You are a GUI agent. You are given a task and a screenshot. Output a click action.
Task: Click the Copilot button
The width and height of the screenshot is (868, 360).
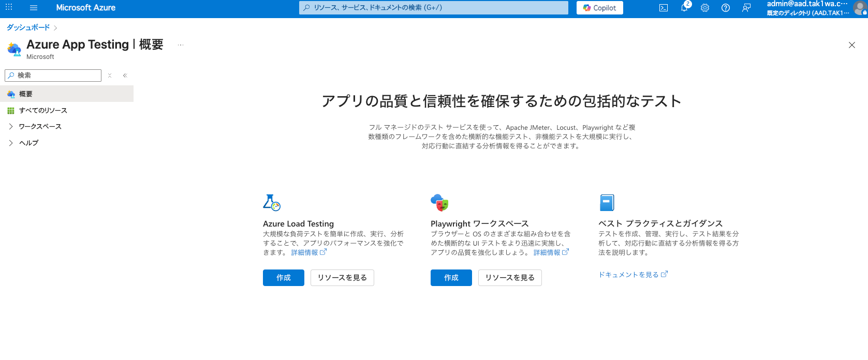tap(600, 8)
